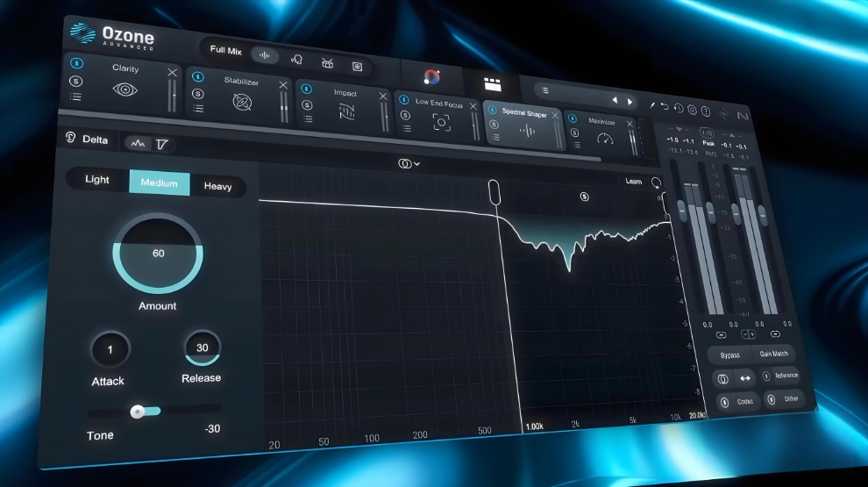Solo the Stabilizer module
868x487 pixels.
(198, 94)
